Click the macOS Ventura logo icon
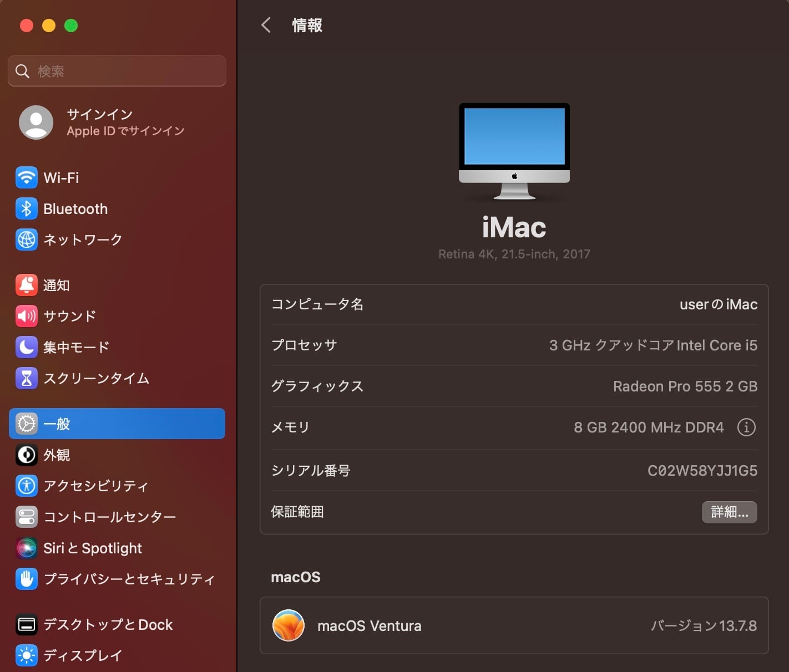 (289, 625)
